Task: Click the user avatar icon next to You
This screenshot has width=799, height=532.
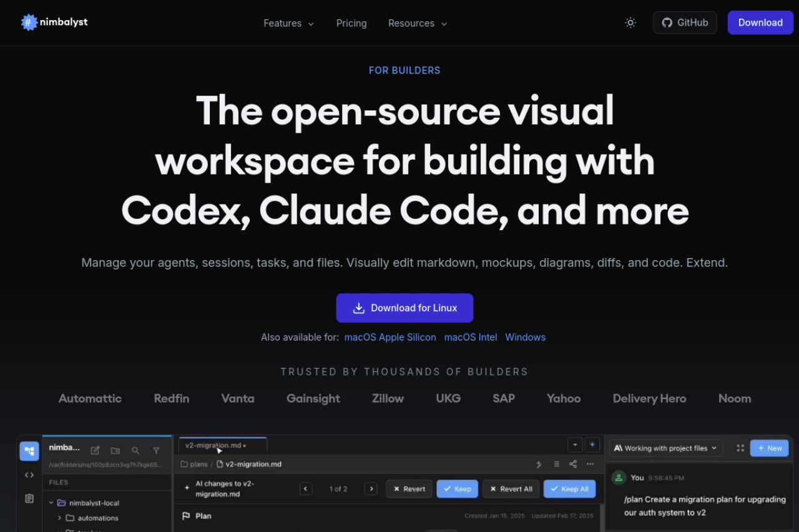Action: tap(619, 478)
